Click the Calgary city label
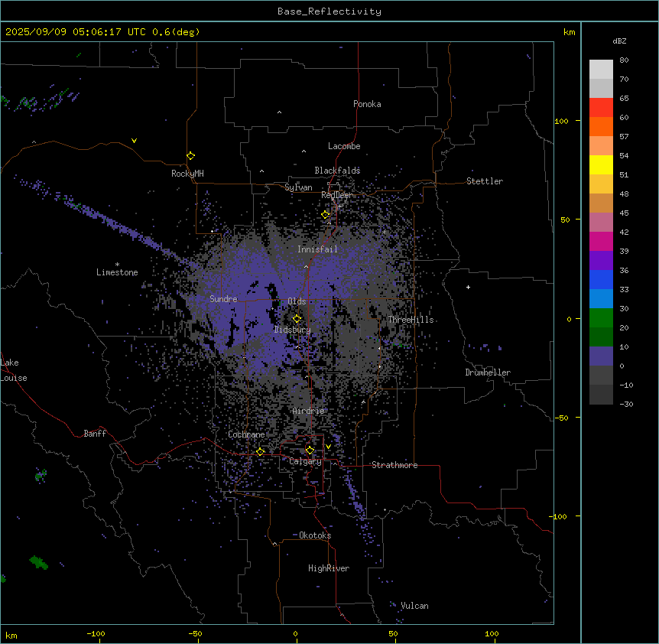659x644 pixels. (306, 461)
